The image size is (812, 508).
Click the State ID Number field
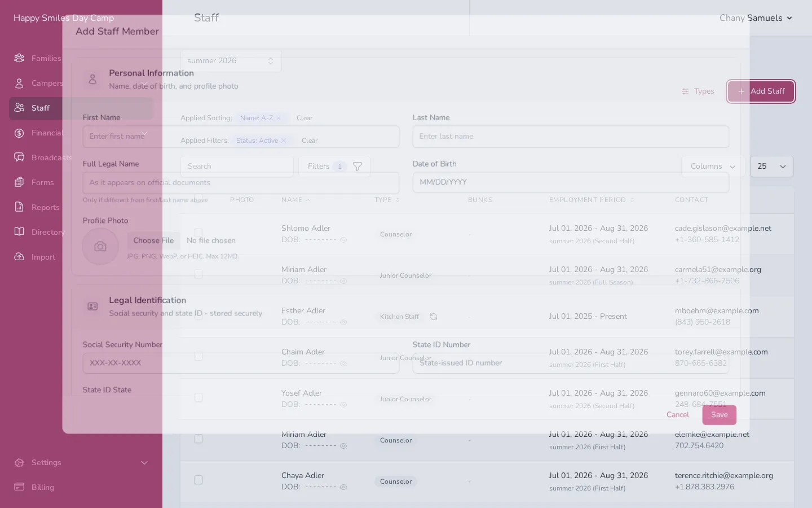coord(571,363)
